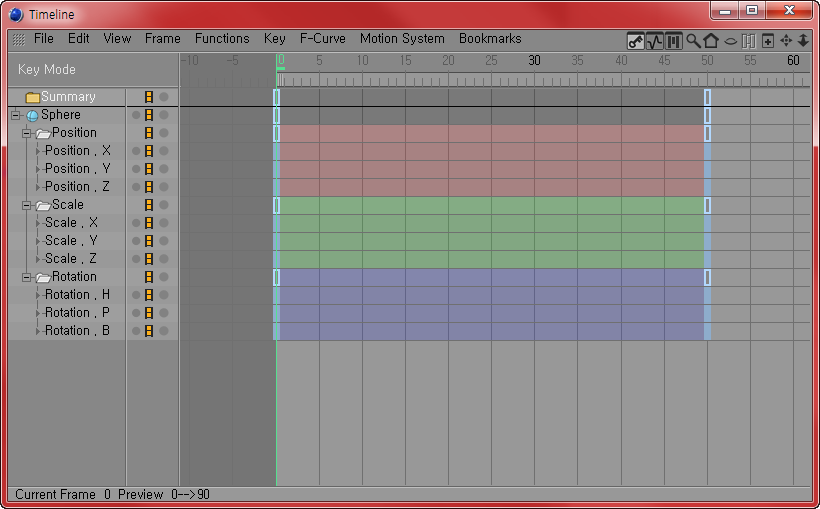Click filmstrip icon in Rotation folder row
The width and height of the screenshot is (820, 509).
tap(149, 277)
